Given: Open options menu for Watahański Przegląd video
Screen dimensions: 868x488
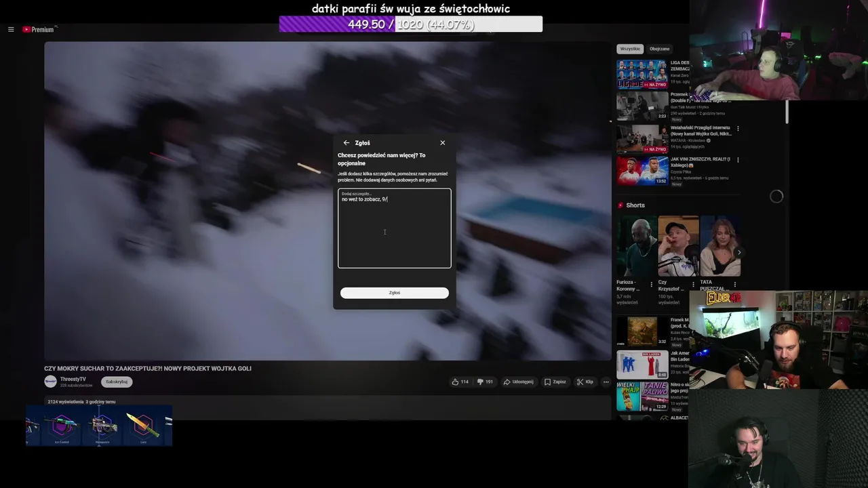Looking at the screenshot, I should coord(738,129).
